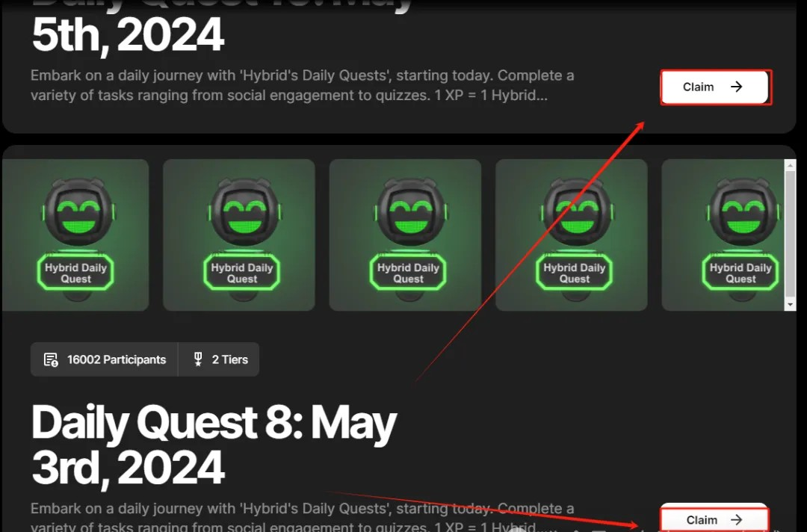The height and width of the screenshot is (532, 807).
Task: Open the "5th, 2024" quest title
Action: (x=128, y=35)
